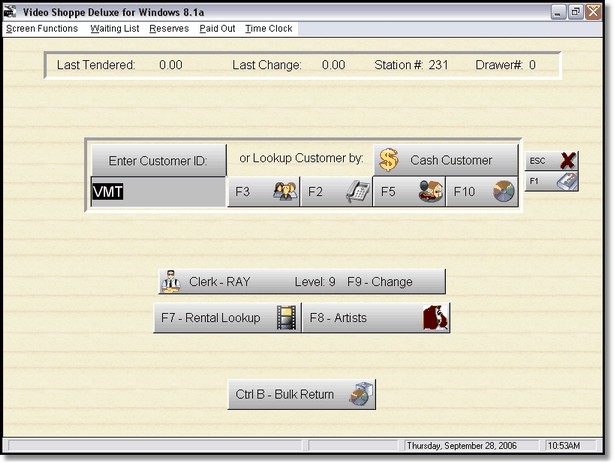Click the Drawer# 0 text
This screenshot has height=463, width=614.
pos(505,65)
